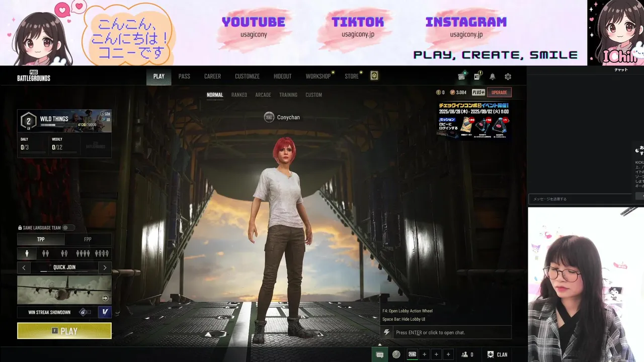Viewport: 644px width, 362px height.
Task: Add a teammate with the second plus slot
Action: 436,354
